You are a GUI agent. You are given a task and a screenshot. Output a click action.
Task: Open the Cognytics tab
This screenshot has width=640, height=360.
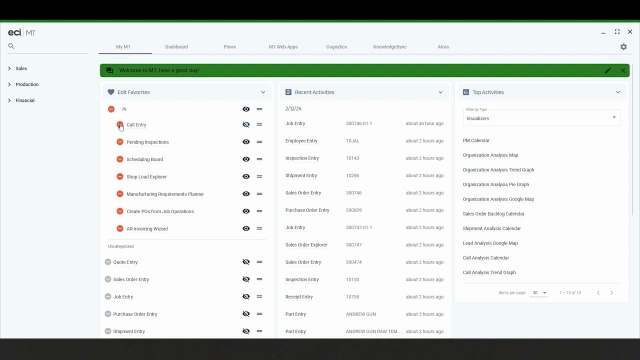[x=336, y=47]
